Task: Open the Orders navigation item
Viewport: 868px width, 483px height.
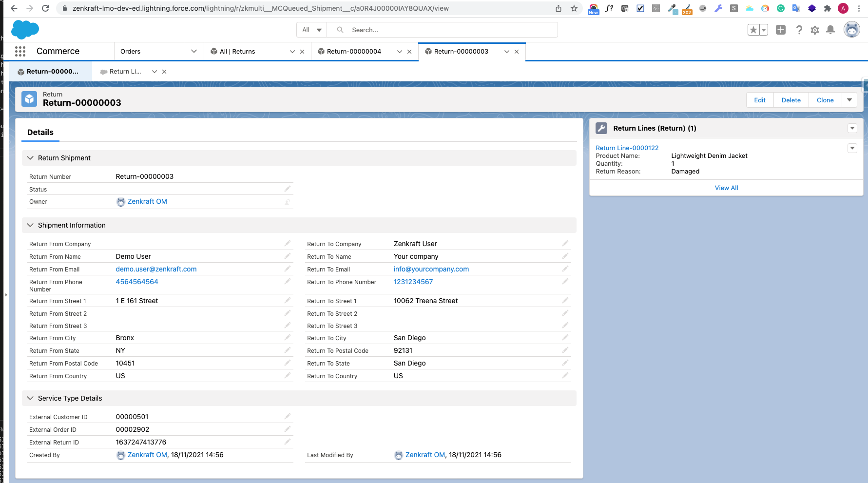Action: click(x=130, y=52)
